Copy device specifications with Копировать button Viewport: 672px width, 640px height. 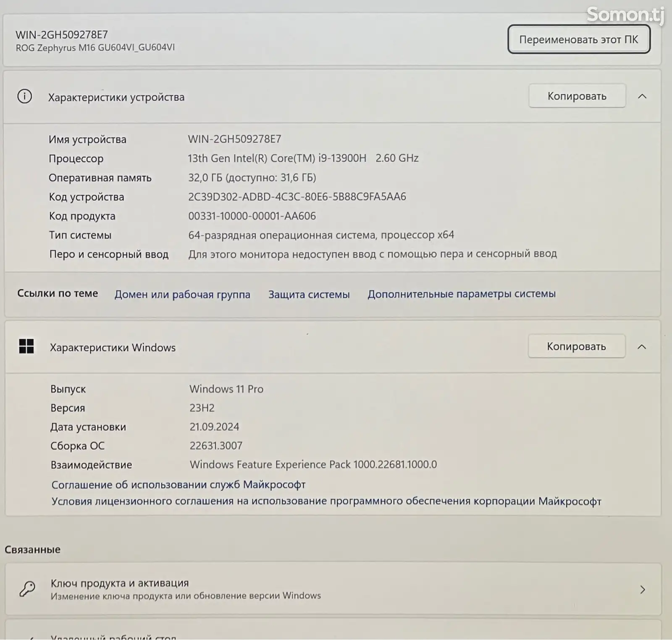577,96
